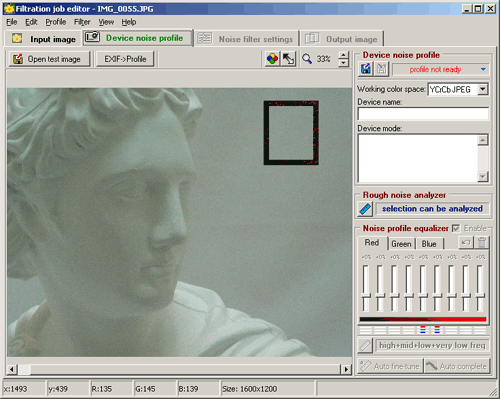The width and height of the screenshot is (500, 399).
Task: Click the 'high+mid+low+very low freq' button
Action: click(x=432, y=345)
